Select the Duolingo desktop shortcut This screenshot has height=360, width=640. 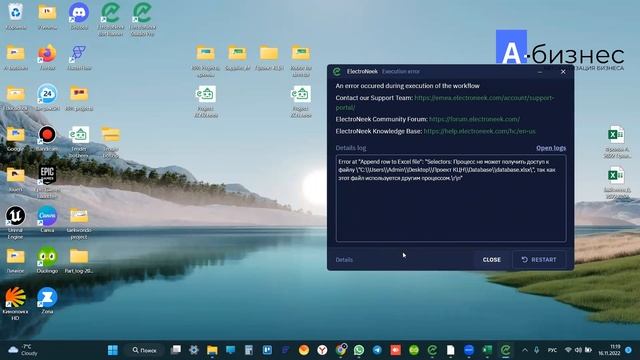[x=47, y=260]
